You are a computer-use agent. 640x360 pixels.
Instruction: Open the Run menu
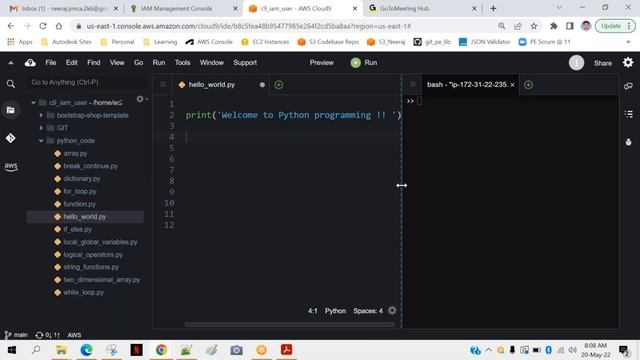click(x=159, y=62)
